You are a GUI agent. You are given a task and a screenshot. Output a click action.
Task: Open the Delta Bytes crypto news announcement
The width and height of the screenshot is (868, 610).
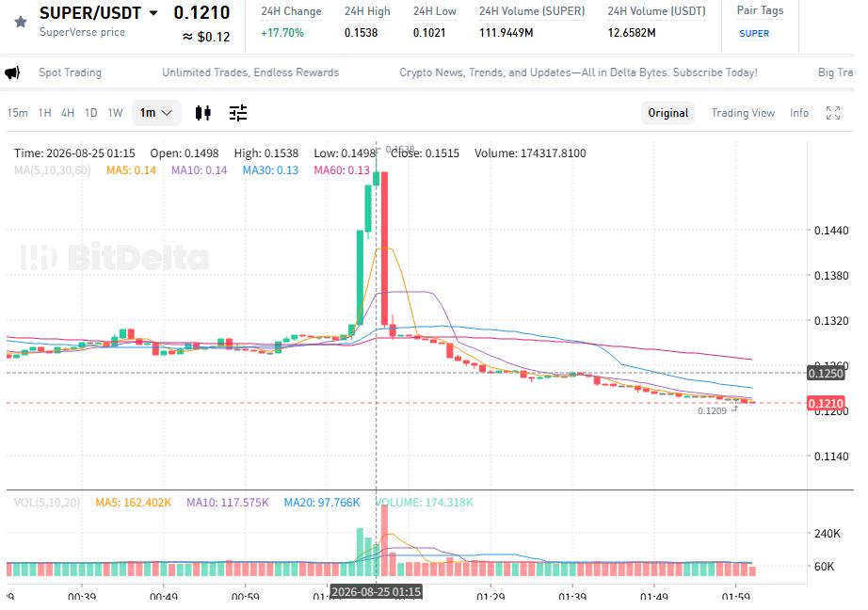[x=578, y=72]
